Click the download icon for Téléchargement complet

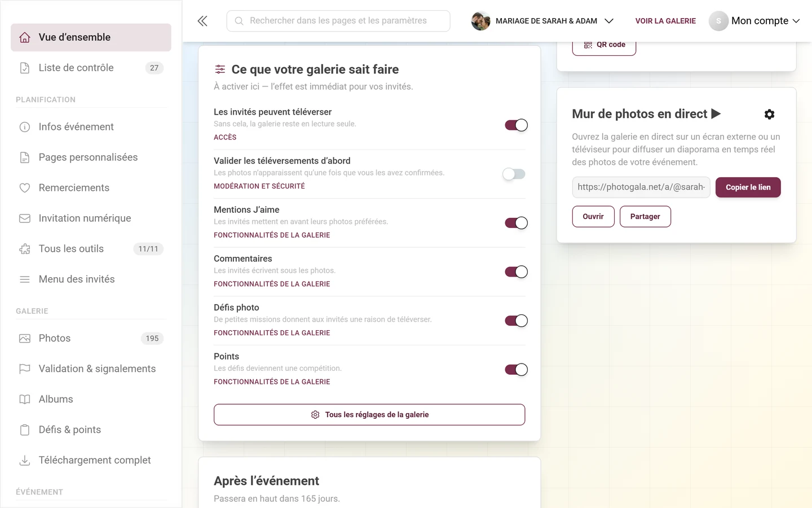click(25, 460)
